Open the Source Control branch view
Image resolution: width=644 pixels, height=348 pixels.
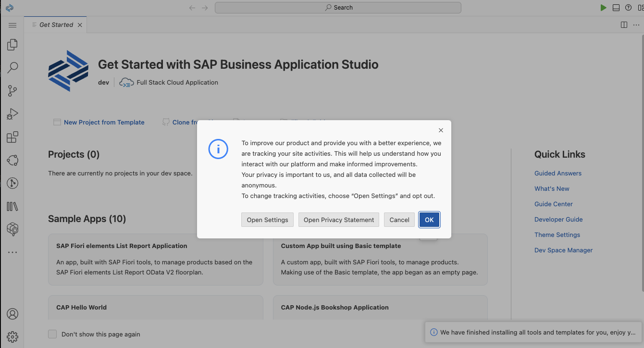click(x=12, y=91)
